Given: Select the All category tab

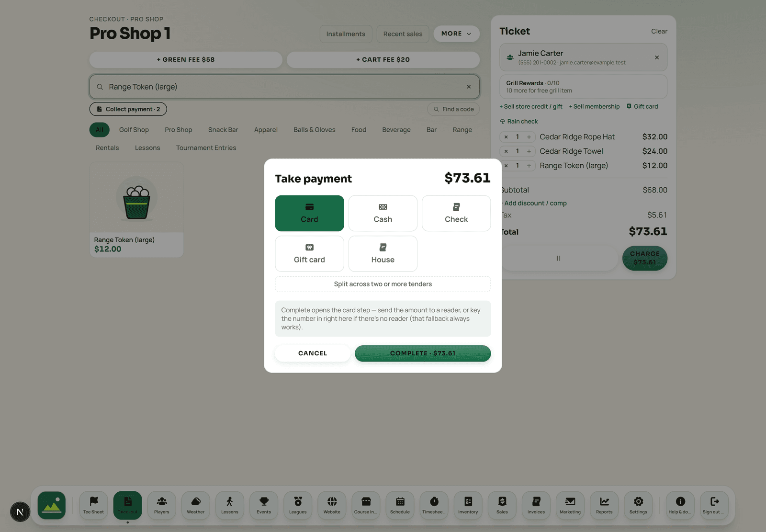Looking at the screenshot, I should (100, 130).
